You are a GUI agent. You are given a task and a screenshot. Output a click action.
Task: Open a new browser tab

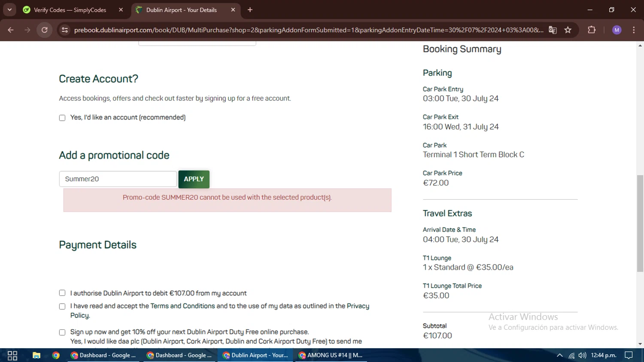point(250,10)
